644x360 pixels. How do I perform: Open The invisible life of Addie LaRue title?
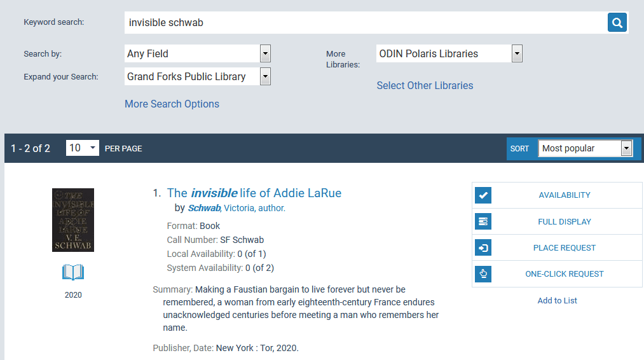pos(254,193)
